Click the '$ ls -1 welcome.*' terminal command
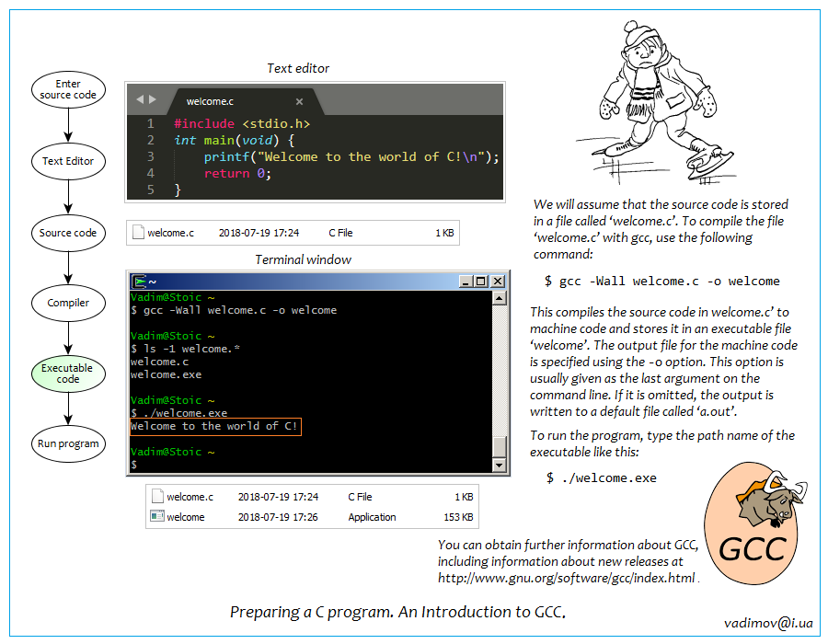The image size is (828, 644). coord(185,349)
